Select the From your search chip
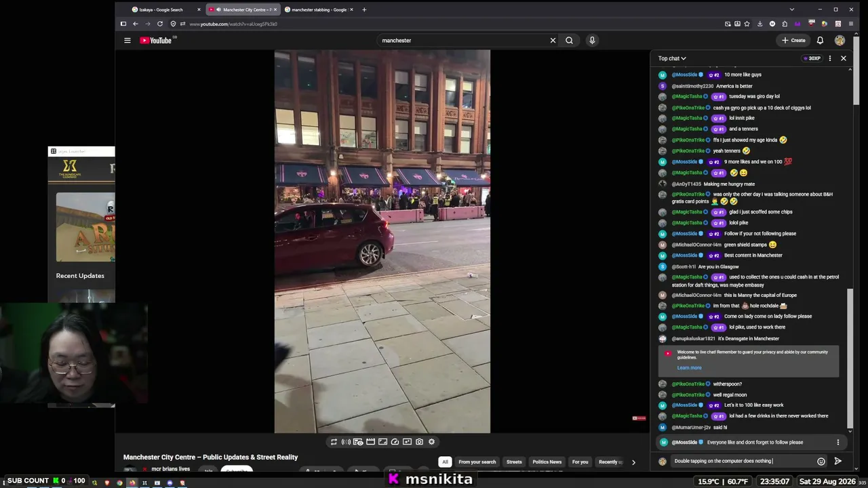 pos(477,462)
